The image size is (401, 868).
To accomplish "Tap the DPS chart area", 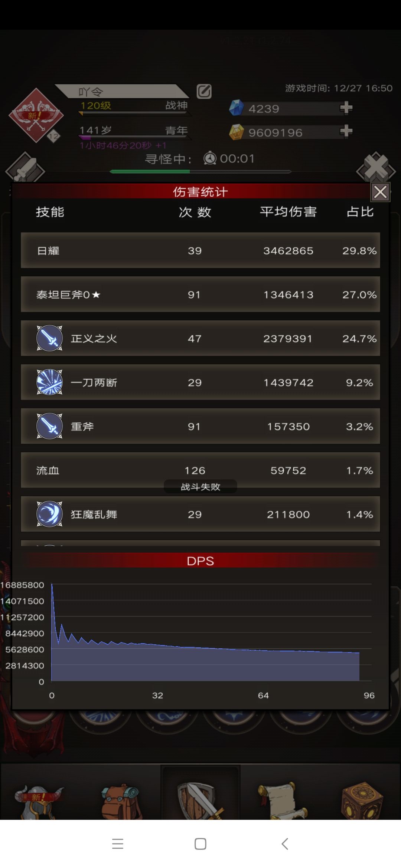I will (x=211, y=632).
